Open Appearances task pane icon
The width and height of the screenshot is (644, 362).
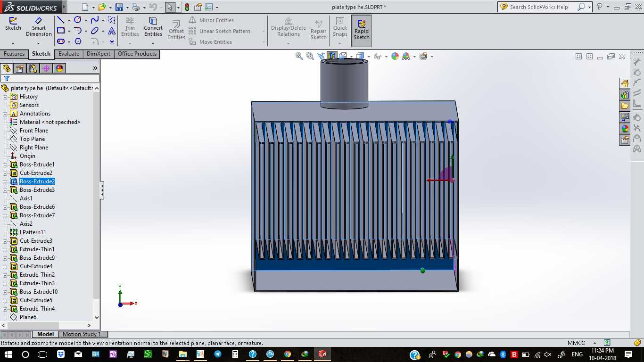(x=625, y=129)
